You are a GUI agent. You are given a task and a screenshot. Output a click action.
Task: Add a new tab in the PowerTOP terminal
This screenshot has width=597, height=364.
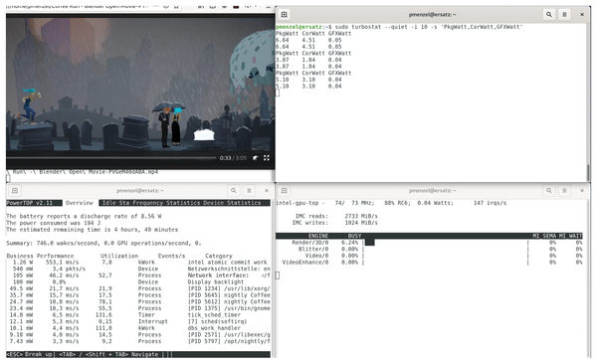pyautogui.click(x=15, y=190)
